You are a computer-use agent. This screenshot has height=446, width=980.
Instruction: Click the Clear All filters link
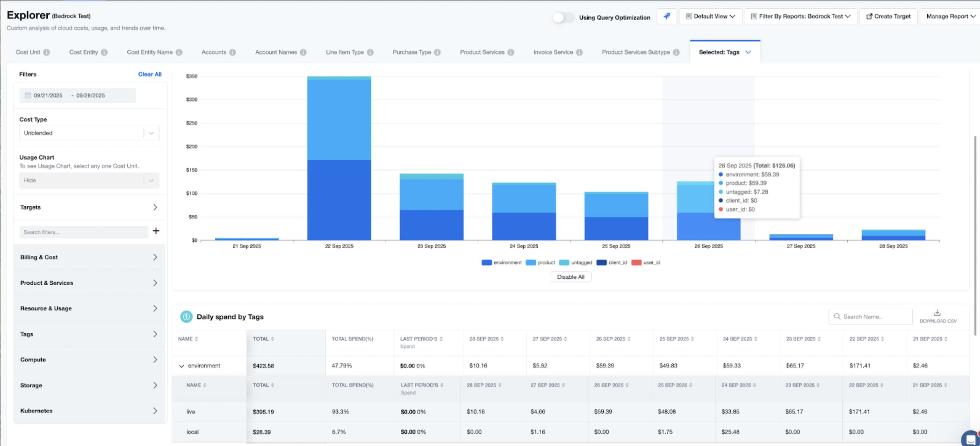point(149,74)
